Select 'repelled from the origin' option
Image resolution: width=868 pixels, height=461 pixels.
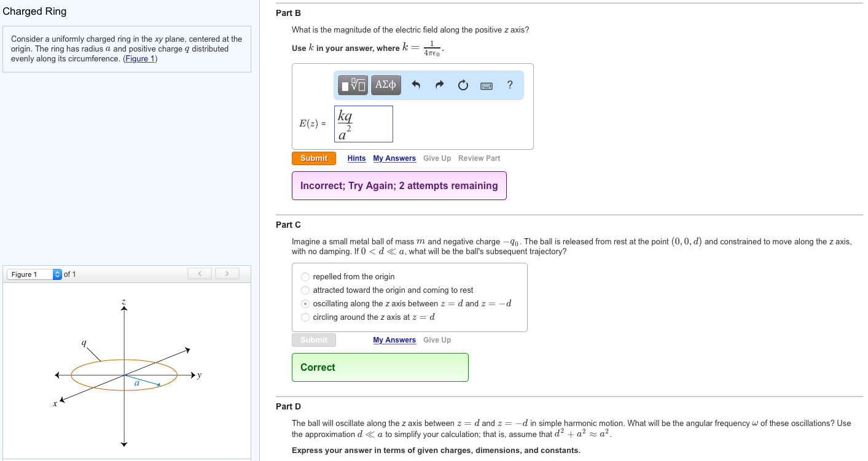pos(305,276)
